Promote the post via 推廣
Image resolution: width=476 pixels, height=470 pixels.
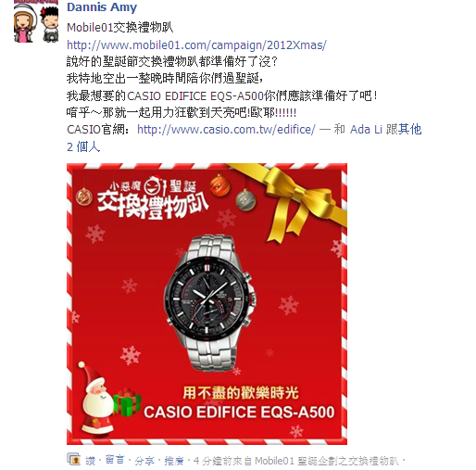174,461
